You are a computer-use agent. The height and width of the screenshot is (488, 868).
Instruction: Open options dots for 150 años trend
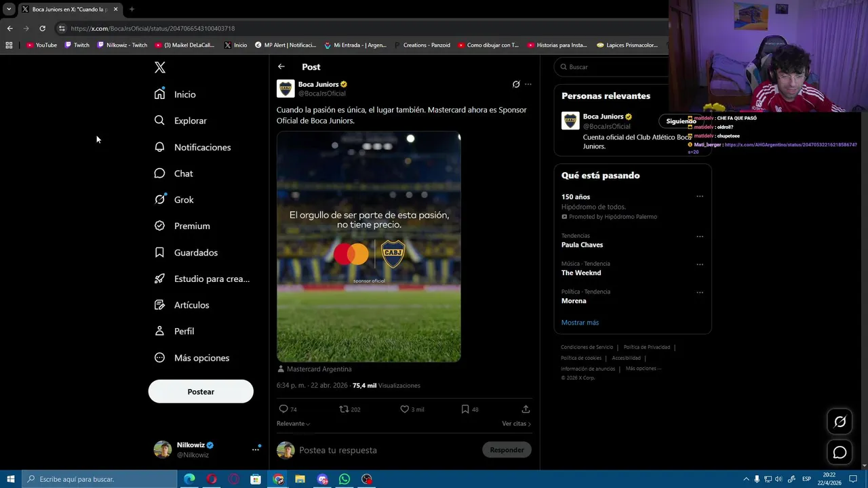pos(700,197)
